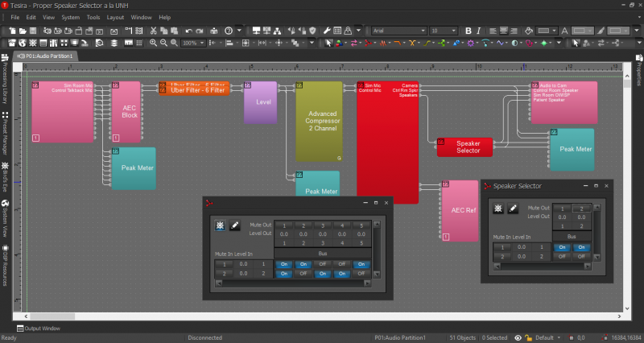This screenshot has width=644, height=343.
Task: Toggle the eye visibility icon in status bar
Action: pyautogui.click(x=518, y=337)
